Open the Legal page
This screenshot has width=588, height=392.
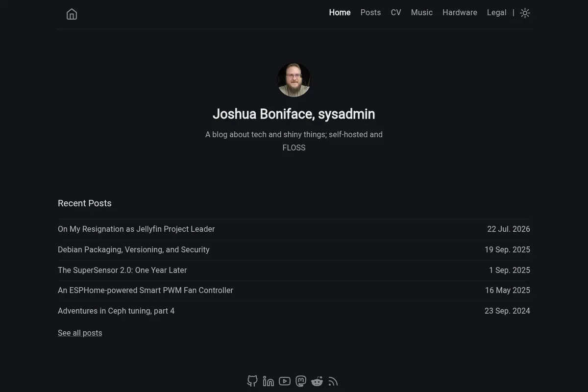point(496,13)
